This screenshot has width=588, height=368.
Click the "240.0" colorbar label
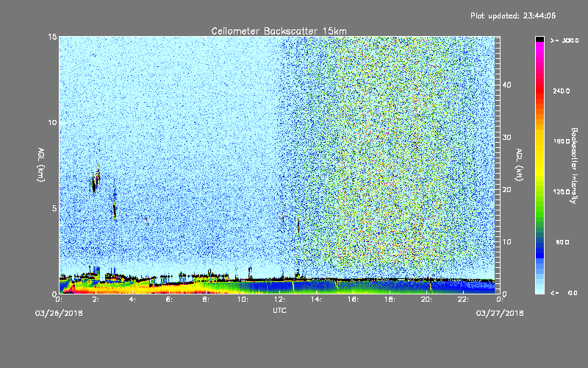561,91
